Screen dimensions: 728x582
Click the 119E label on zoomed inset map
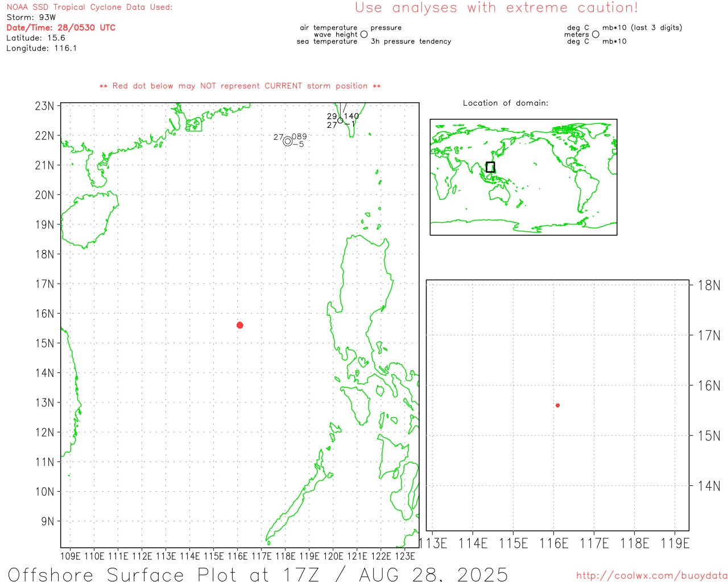(x=675, y=543)
